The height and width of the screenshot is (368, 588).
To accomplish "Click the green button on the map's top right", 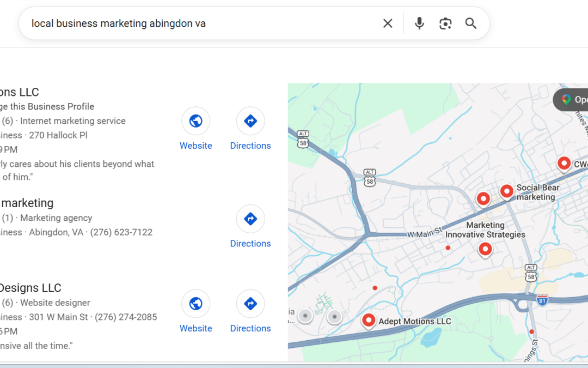I will (575, 99).
